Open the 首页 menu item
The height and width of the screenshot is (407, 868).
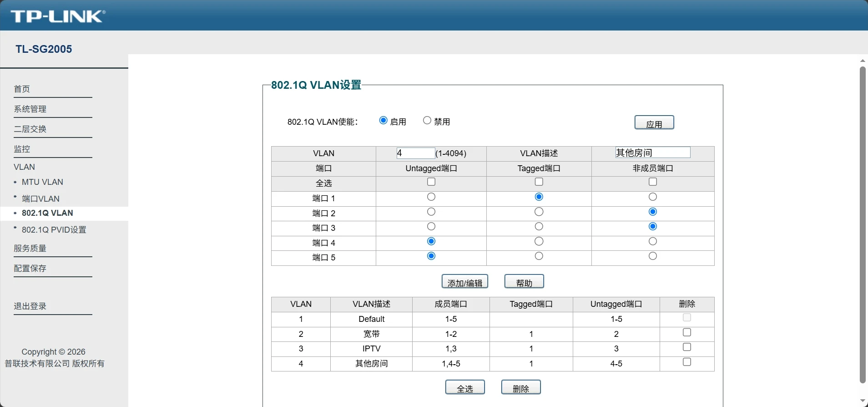(22, 89)
